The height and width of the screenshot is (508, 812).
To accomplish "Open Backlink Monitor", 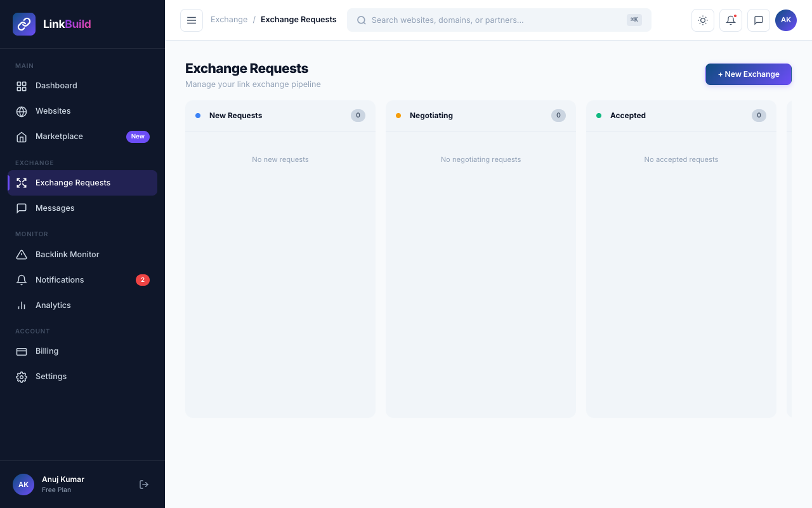I will coord(82,255).
